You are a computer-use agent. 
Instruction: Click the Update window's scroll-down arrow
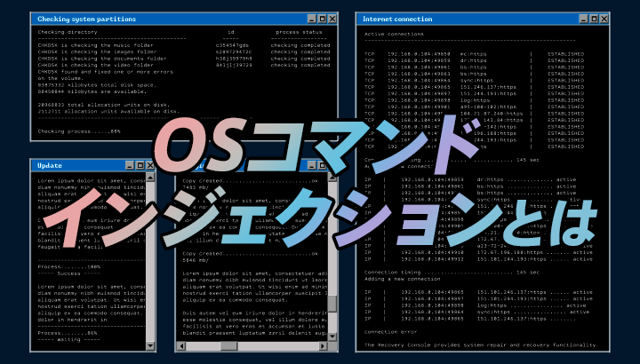click(150, 346)
